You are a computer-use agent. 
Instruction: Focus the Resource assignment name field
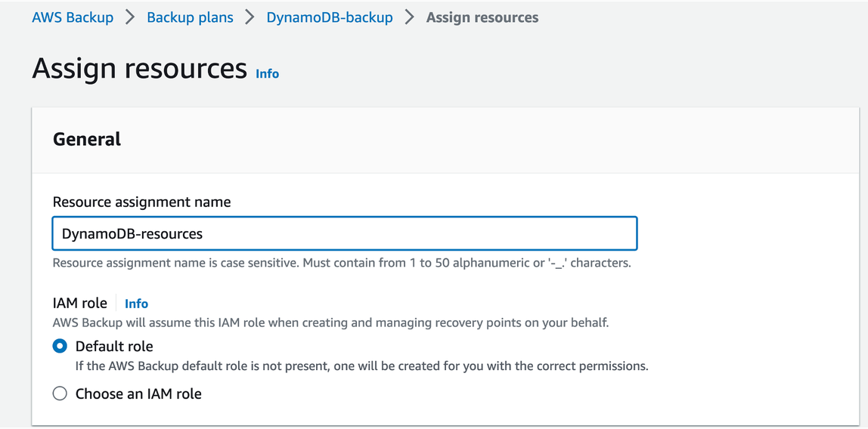point(345,233)
